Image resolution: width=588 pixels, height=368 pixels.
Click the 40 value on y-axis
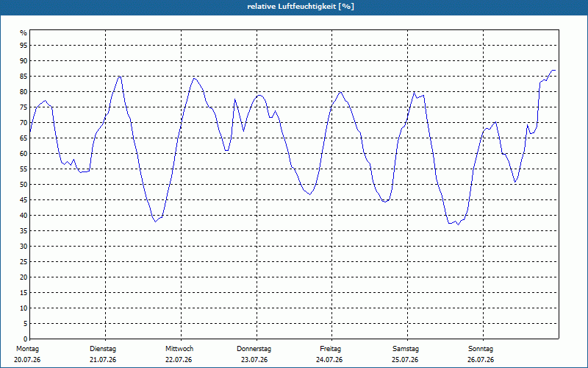coord(24,216)
